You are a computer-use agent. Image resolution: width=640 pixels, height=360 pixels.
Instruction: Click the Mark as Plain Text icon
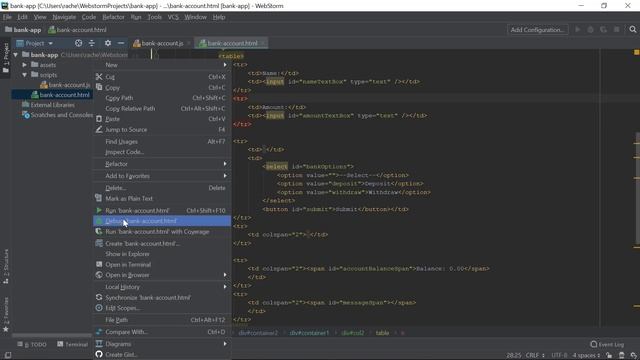tap(99, 198)
